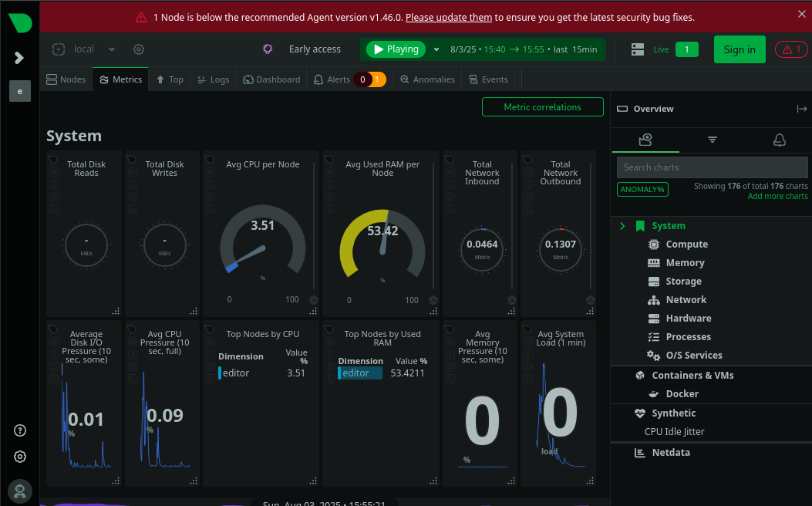The width and height of the screenshot is (812, 506).
Task: Open the Anomalies tab
Action: (x=427, y=79)
